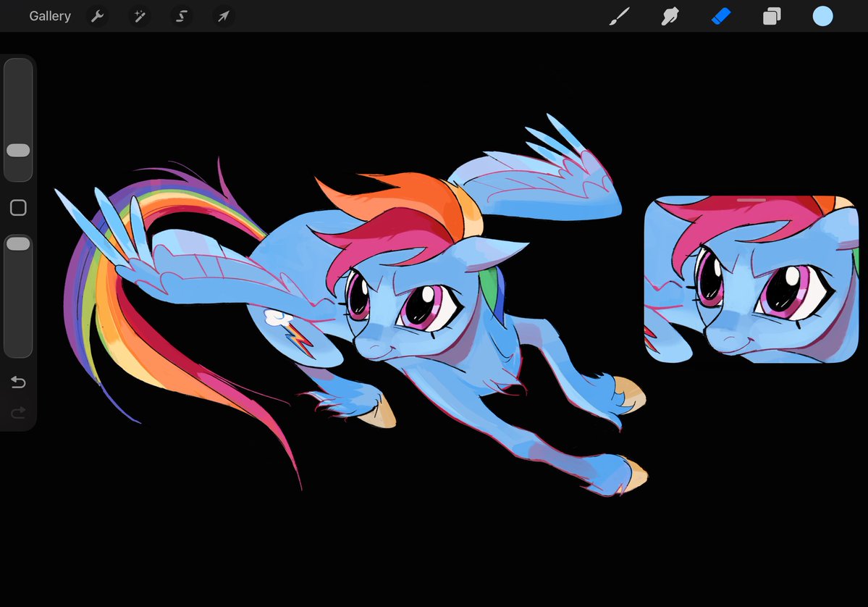Select the Smudge finger tool
Screen dimensions: 868x607
pos(670,16)
